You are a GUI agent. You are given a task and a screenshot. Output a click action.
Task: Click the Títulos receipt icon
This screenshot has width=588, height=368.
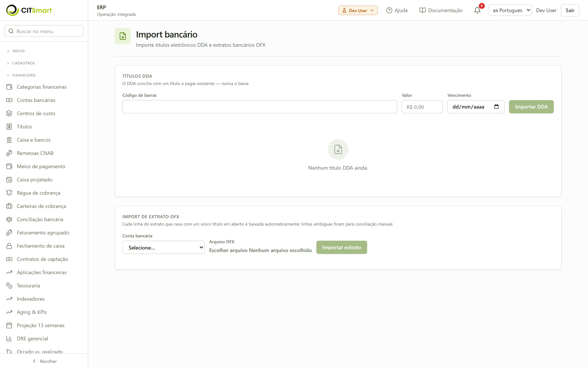click(9, 127)
